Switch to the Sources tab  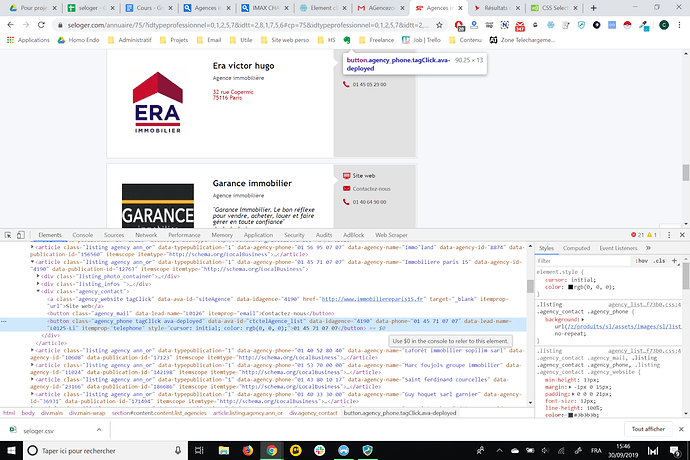coord(114,235)
